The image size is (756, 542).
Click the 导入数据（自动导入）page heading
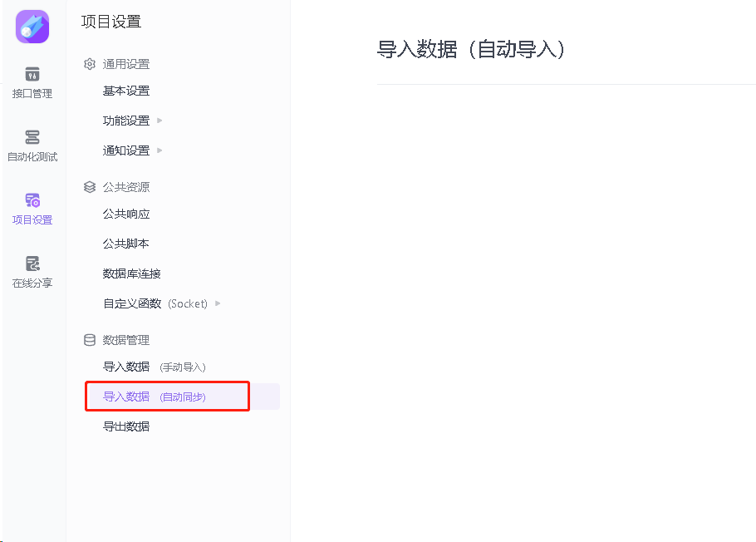click(471, 49)
